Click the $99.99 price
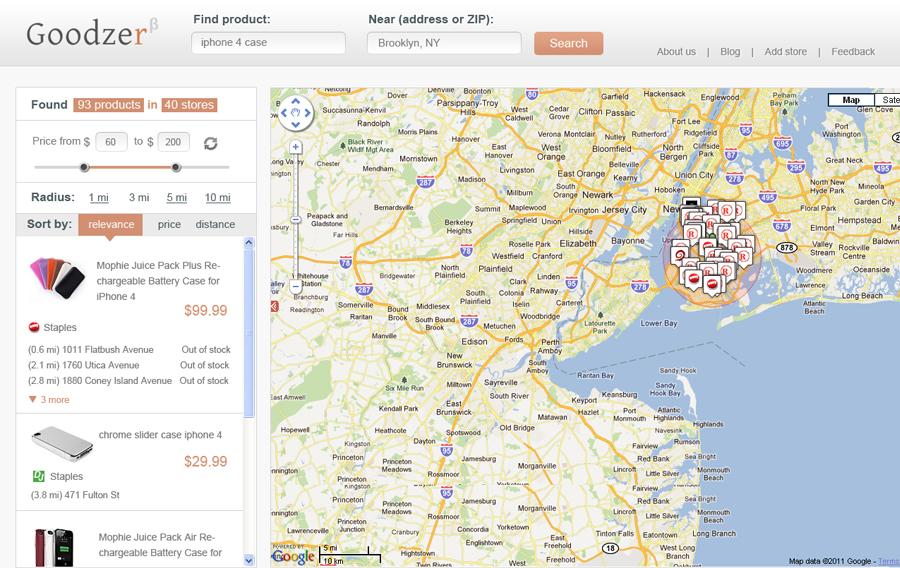Viewport: 900px width, 568px height. click(x=205, y=310)
